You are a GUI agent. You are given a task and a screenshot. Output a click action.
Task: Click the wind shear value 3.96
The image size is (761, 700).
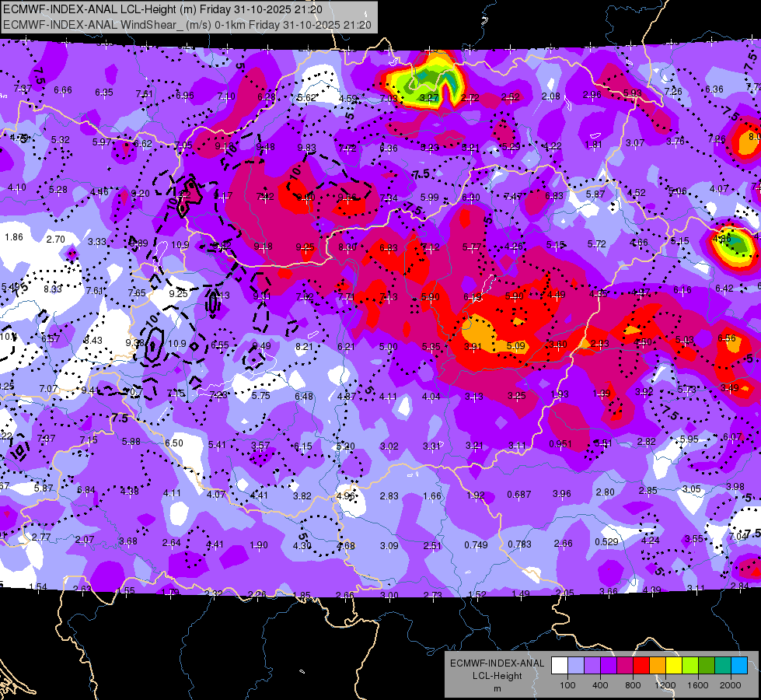562,494
